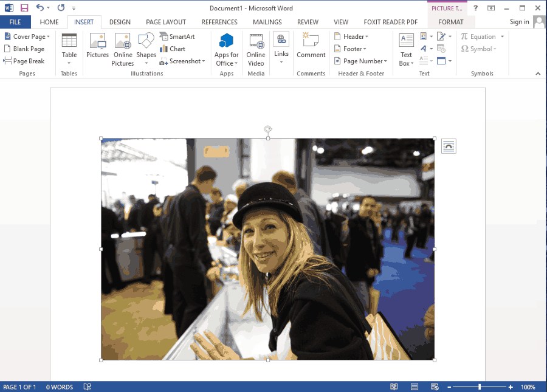
Task: Click the picture rotation handle
Action: pyautogui.click(x=268, y=129)
